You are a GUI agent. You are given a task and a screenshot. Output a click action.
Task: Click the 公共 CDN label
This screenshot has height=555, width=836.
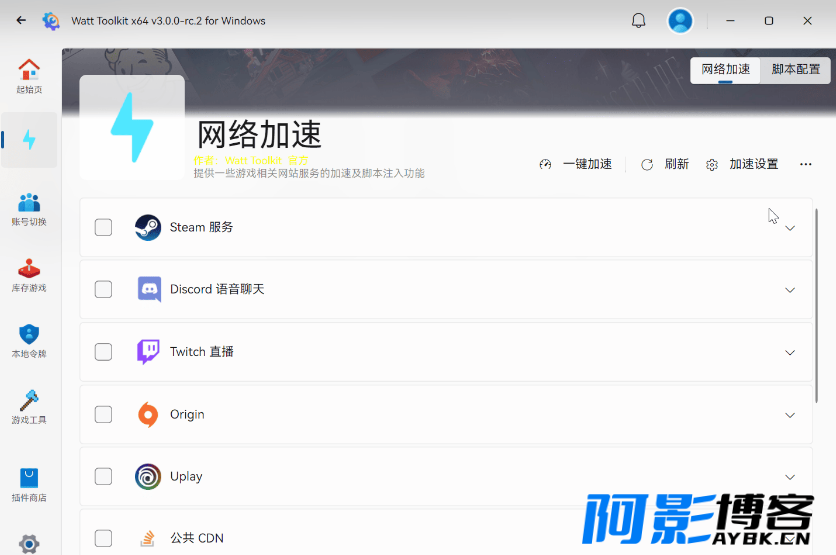click(197, 538)
